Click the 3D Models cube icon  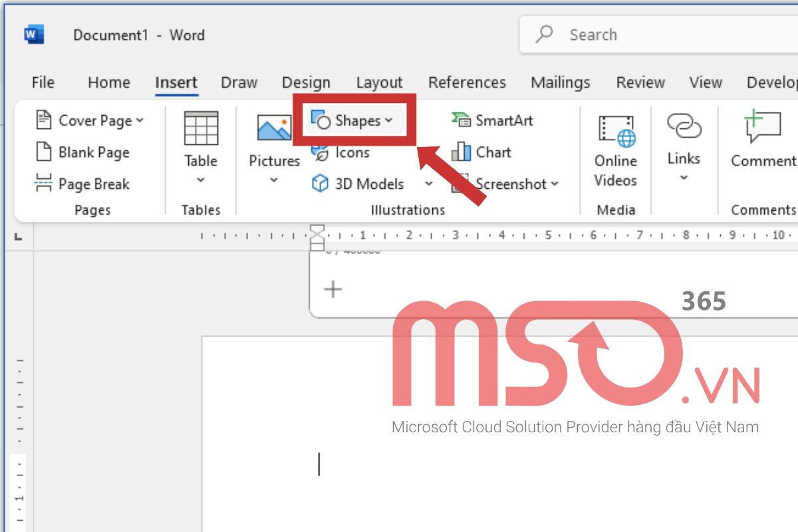tap(320, 184)
